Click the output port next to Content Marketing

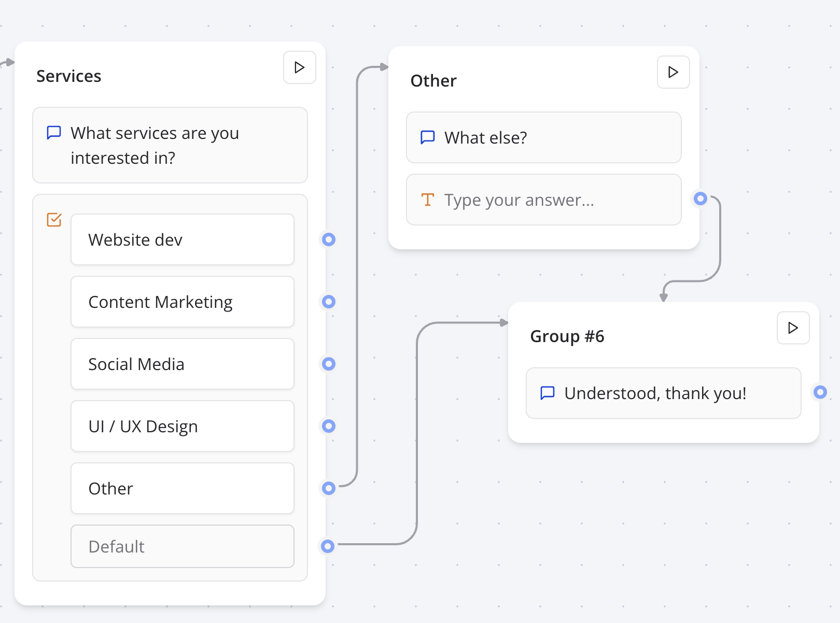click(x=328, y=302)
